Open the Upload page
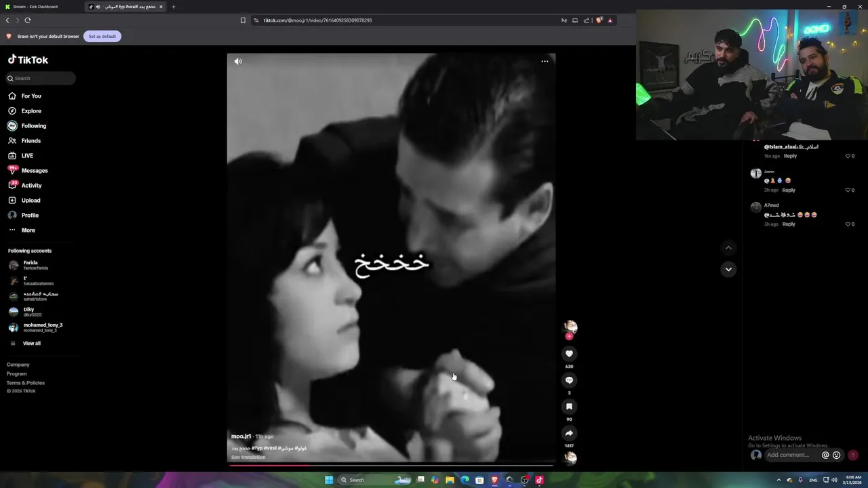 [x=24, y=200]
